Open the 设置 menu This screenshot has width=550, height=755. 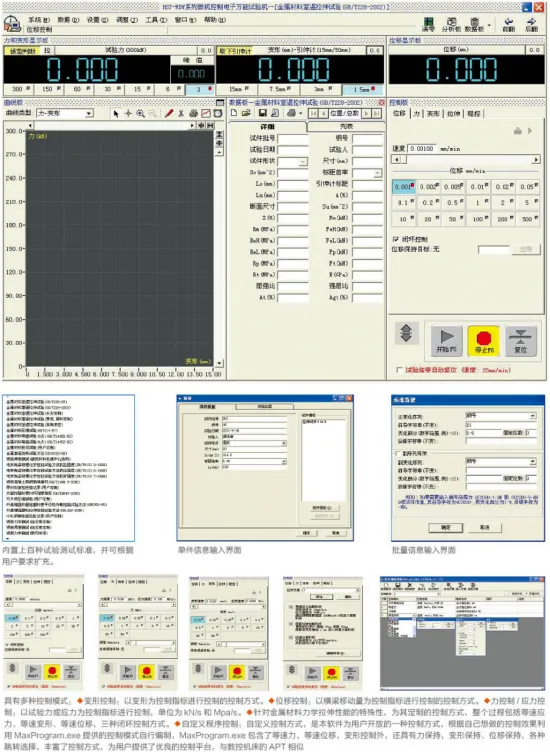97,20
